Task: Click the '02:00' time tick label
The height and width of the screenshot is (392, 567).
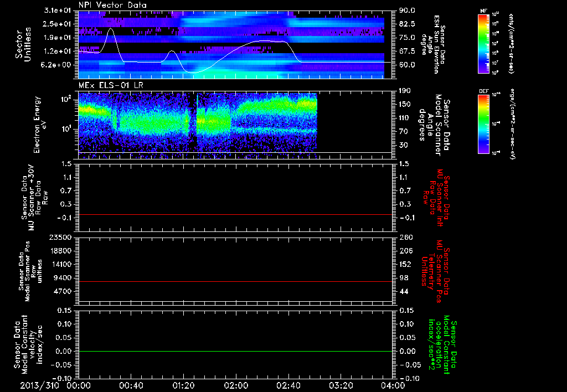Action: (x=236, y=385)
